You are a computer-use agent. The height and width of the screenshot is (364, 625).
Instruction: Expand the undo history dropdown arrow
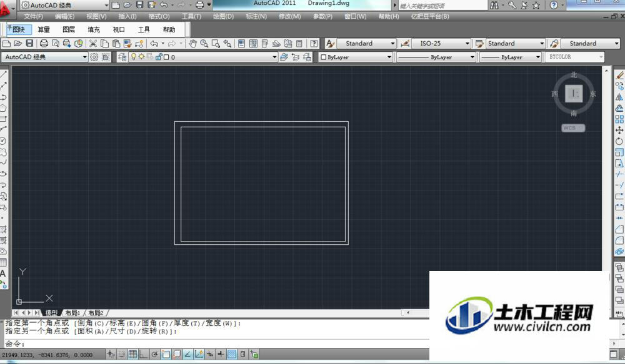point(163,44)
